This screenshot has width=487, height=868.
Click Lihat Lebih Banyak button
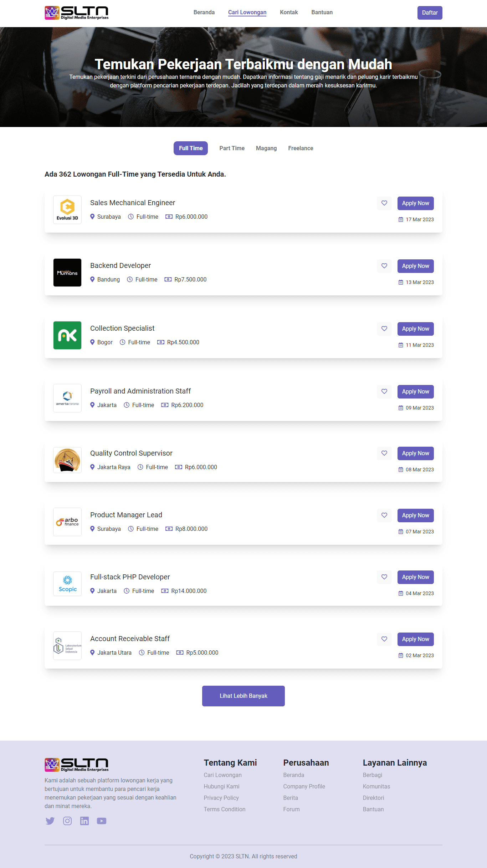pyautogui.click(x=243, y=696)
